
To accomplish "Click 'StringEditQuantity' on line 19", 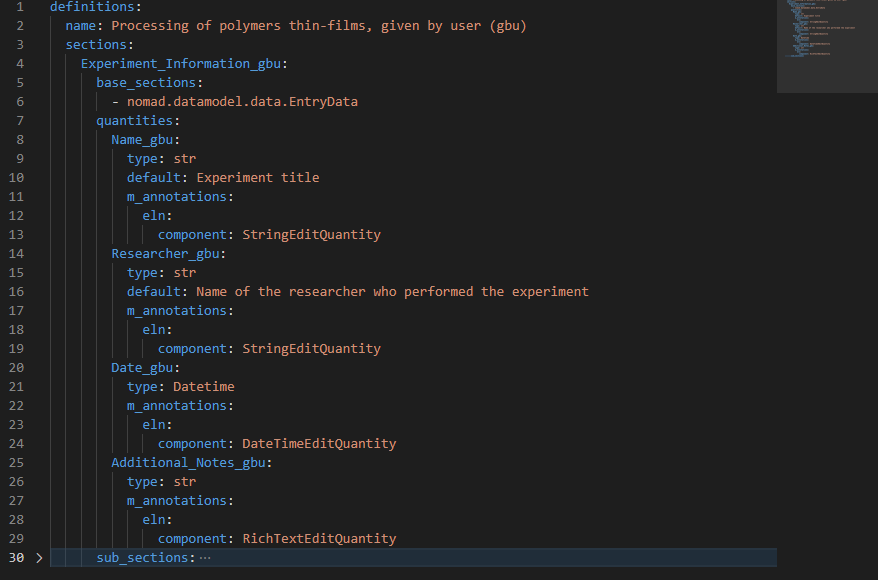I will (311, 349).
